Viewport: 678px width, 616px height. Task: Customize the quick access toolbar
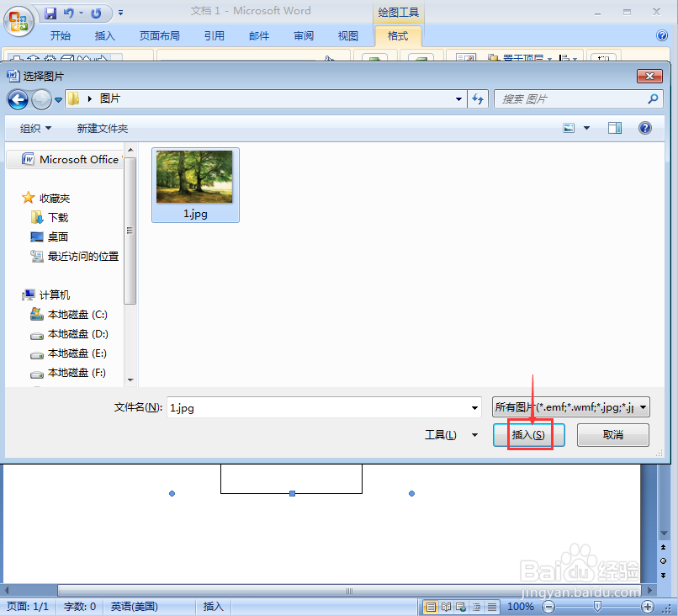click(120, 13)
